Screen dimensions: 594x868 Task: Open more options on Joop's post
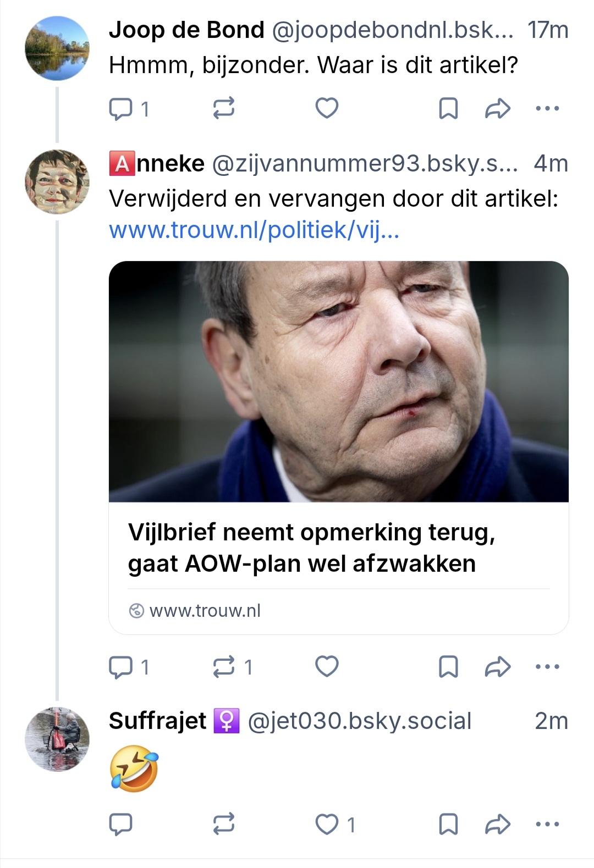tap(547, 109)
